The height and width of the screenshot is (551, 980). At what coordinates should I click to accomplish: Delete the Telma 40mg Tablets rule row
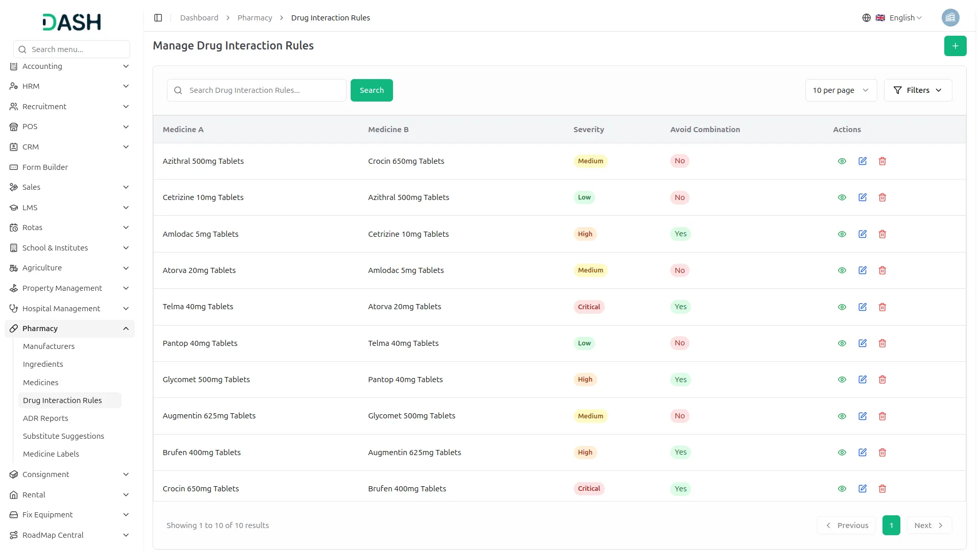(882, 307)
